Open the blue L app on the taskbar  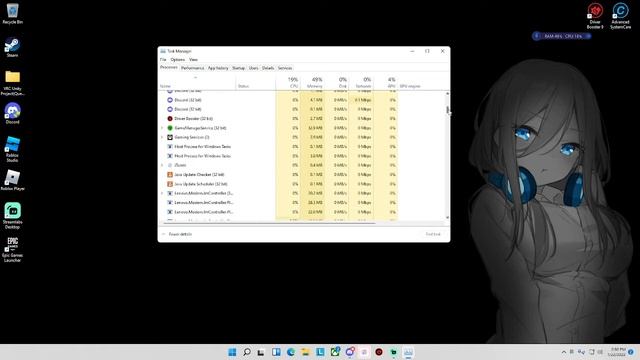coord(320,352)
